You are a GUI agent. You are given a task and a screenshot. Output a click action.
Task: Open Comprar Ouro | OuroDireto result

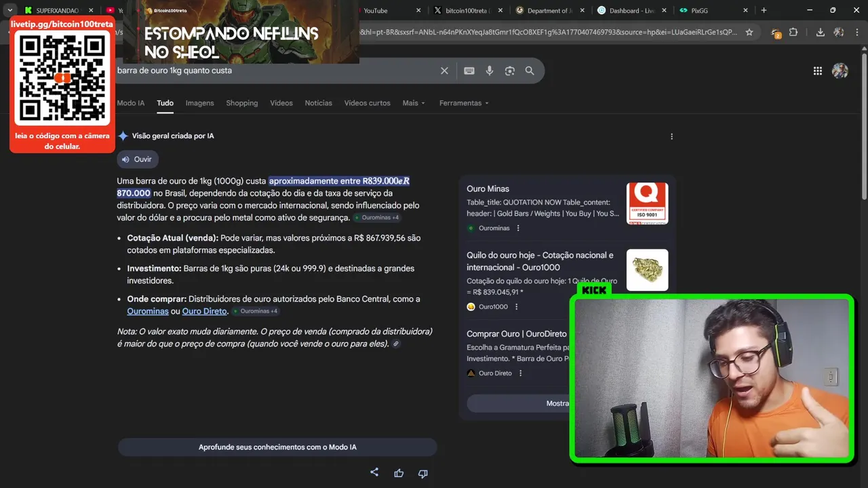[x=517, y=333]
